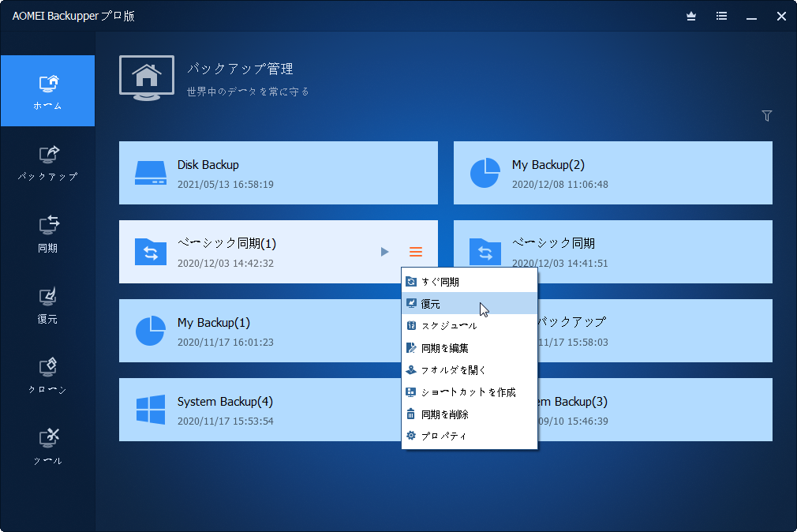
Task: Select the Disk Backup task card
Action: pyautogui.click(x=279, y=173)
